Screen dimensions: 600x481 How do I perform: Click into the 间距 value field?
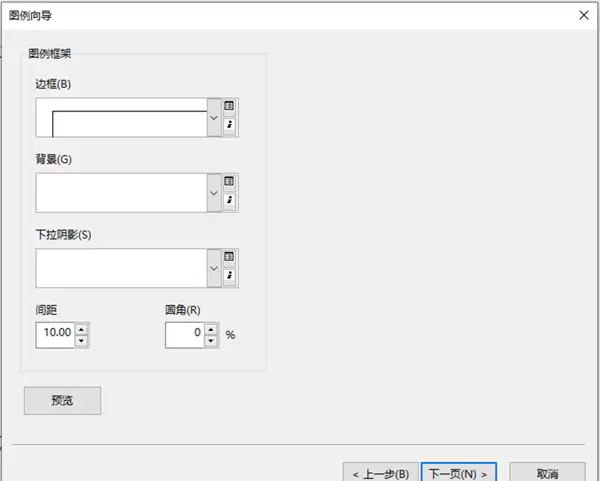[54, 335]
